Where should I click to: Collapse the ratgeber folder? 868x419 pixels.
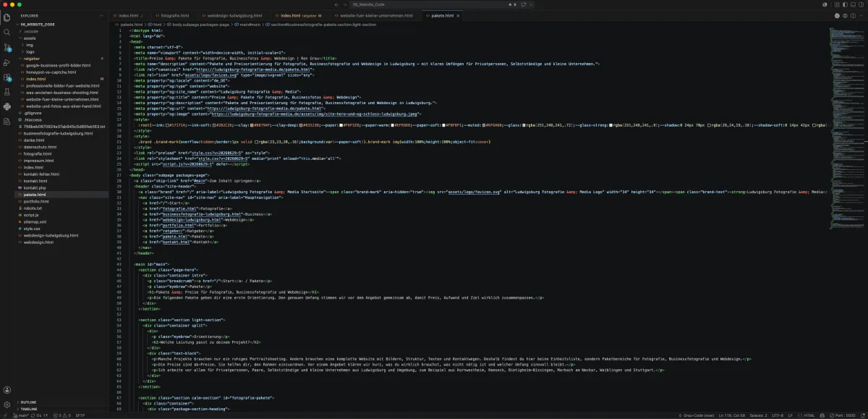click(x=32, y=59)
